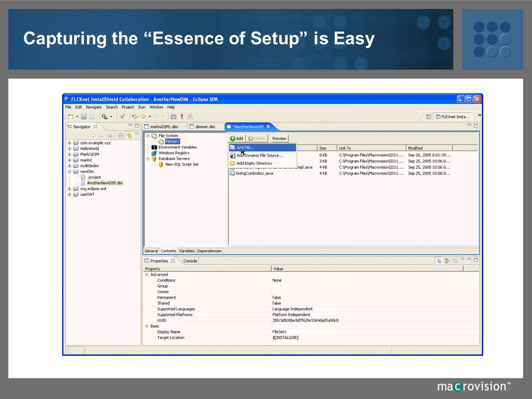Click the Save disk icon in toolbar
This screenshot has height=399, width=532.
click(84, 116)
